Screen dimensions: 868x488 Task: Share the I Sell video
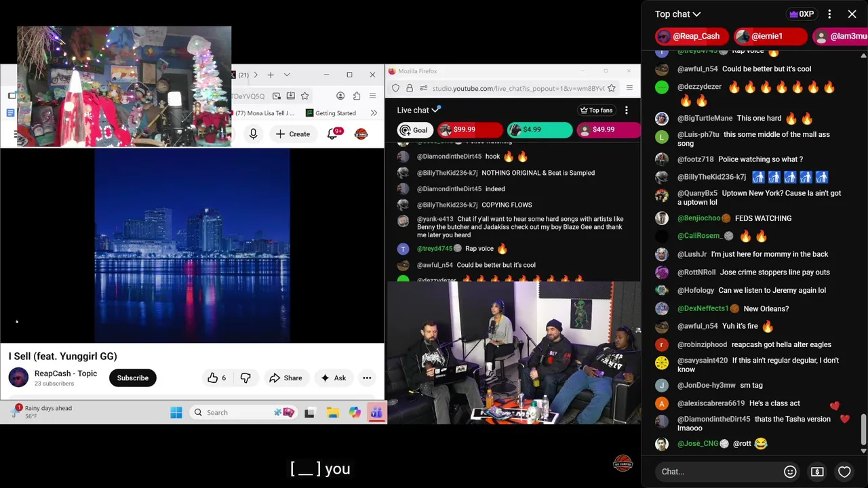(285, 378)
